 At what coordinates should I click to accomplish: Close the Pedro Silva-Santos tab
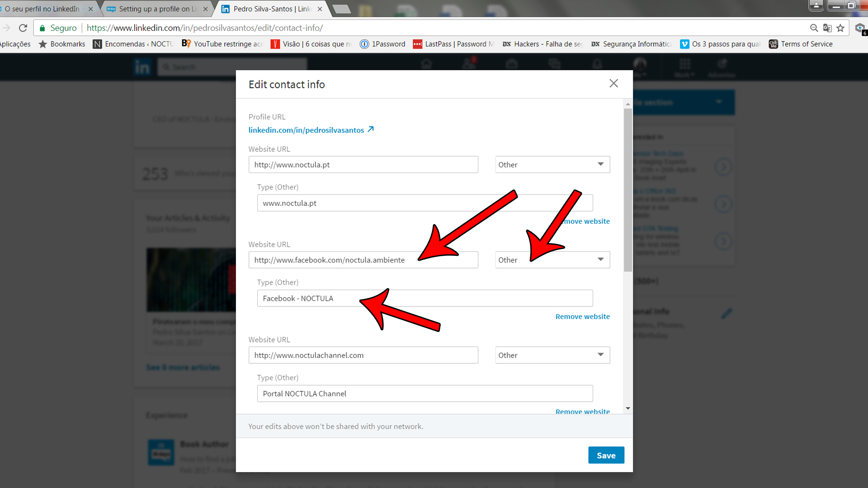320,9
